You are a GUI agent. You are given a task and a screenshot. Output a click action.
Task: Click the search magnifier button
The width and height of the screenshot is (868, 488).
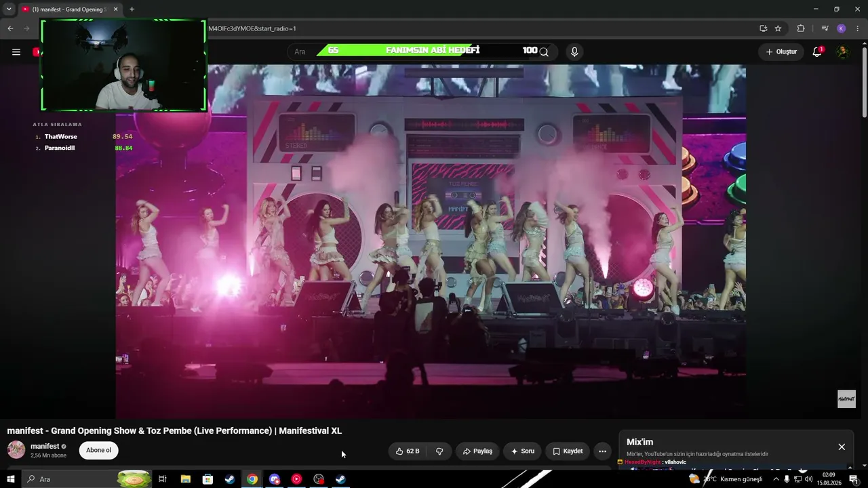(x=544, y=52)
